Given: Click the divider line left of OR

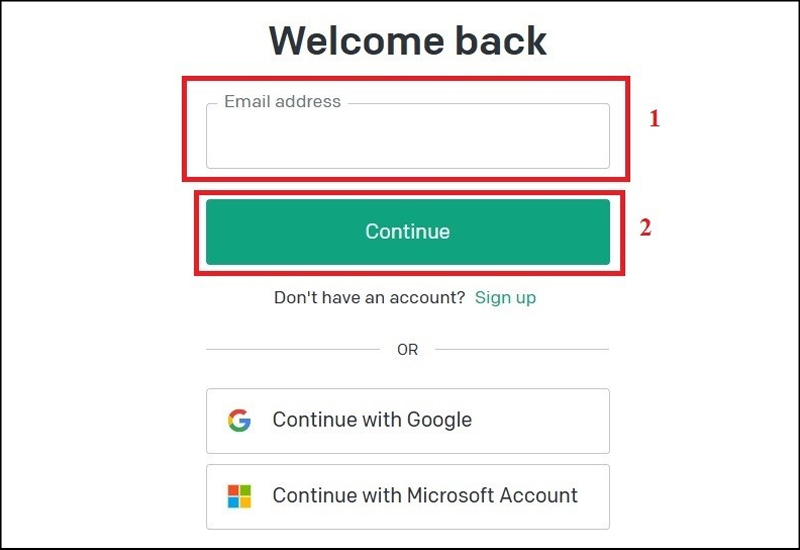Looking at the screenshot, I should click(x=293, y=349).
